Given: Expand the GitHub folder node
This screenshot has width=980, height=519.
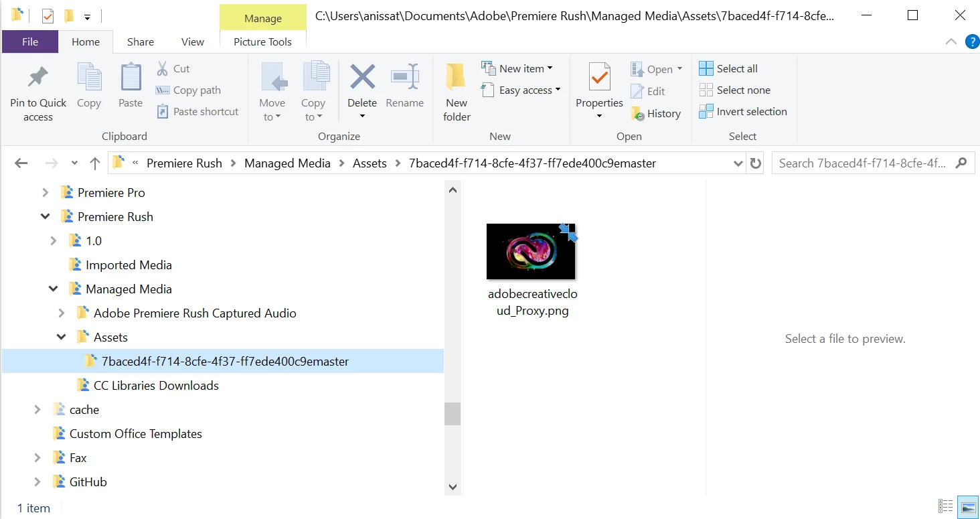Looking at the screenshot, I should (x=37, y=482).
